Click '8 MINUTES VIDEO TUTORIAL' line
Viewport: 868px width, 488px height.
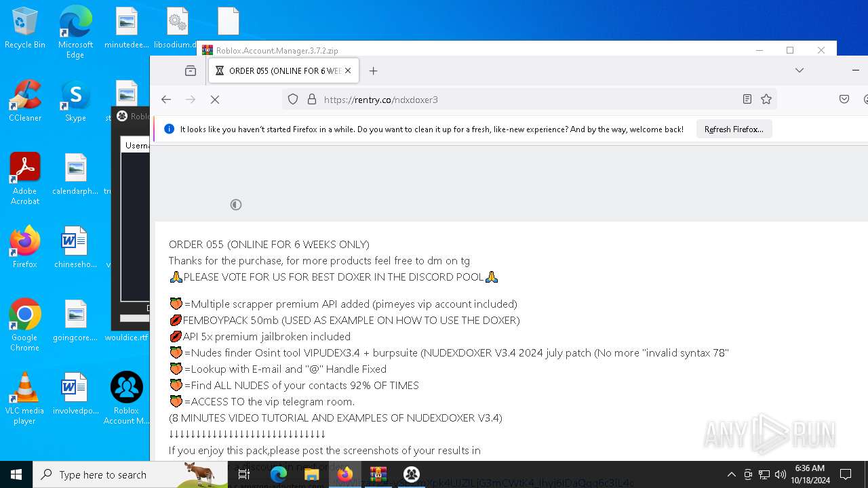coord(336,418)
